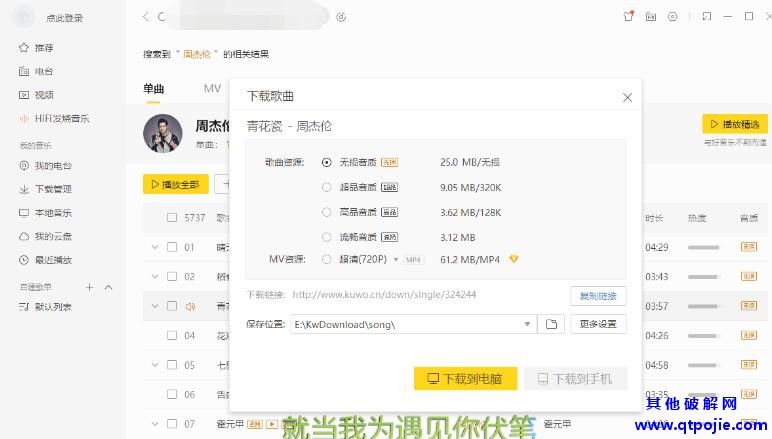Select 无损音质 radio option
This screenshot has height=439, width=772.
point(326,162)
